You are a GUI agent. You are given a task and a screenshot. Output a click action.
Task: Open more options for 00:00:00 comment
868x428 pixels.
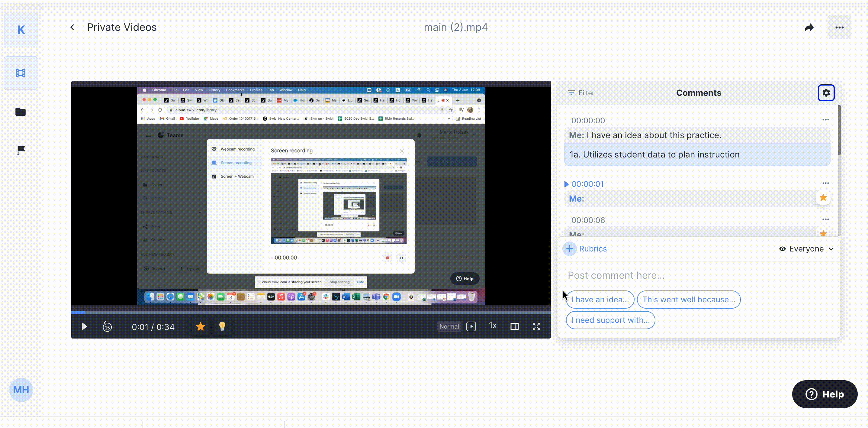click(x=825, y=120)
